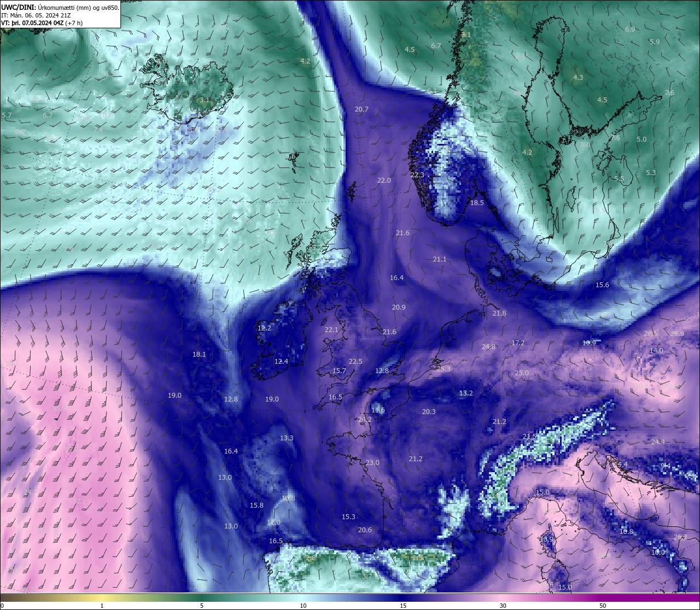Click the legend tick label 10
This screenshot has height=610, width=700.
(303, 606)
